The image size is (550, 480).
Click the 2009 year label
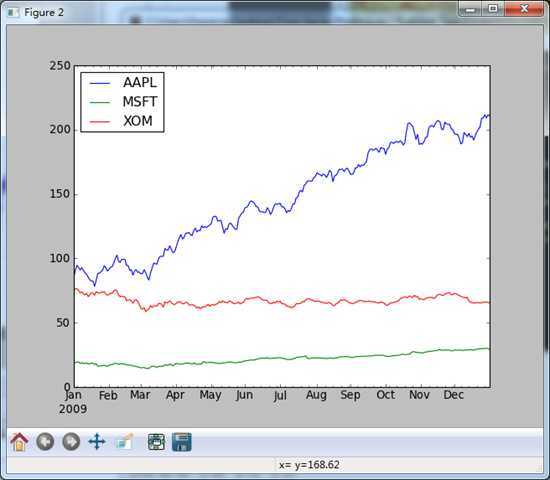[73, 409]
